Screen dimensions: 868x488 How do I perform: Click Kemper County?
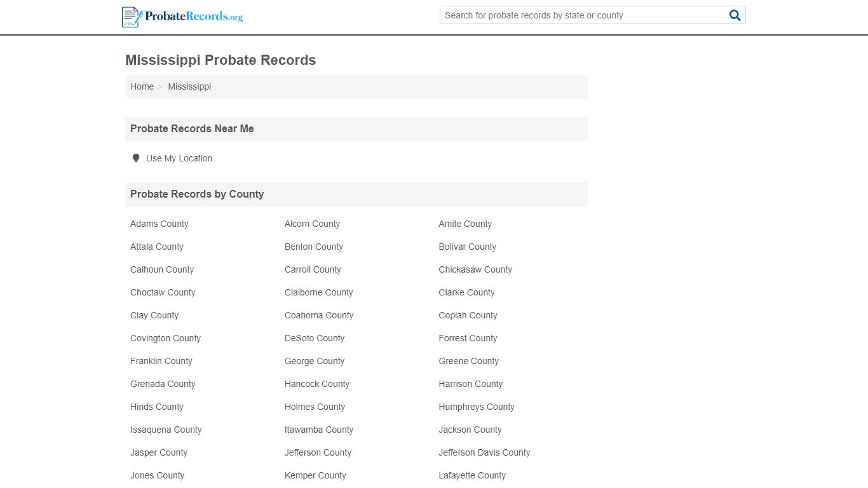pos(315,475)
